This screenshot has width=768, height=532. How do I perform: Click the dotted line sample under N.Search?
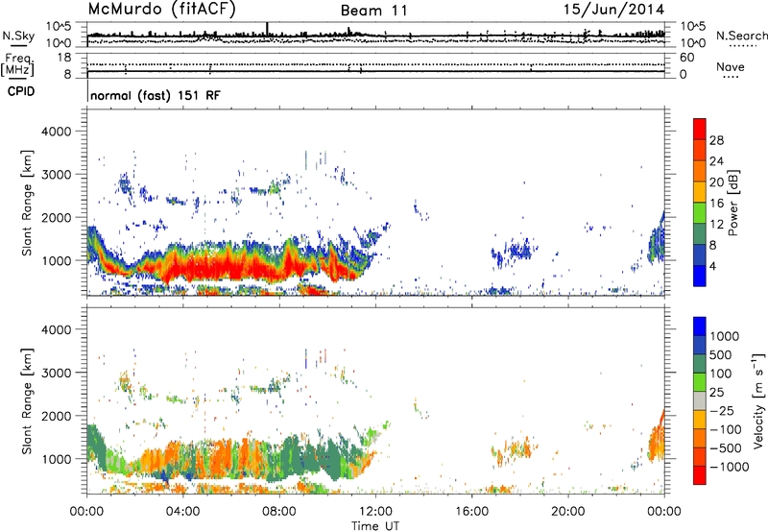[x=743, y=46]
